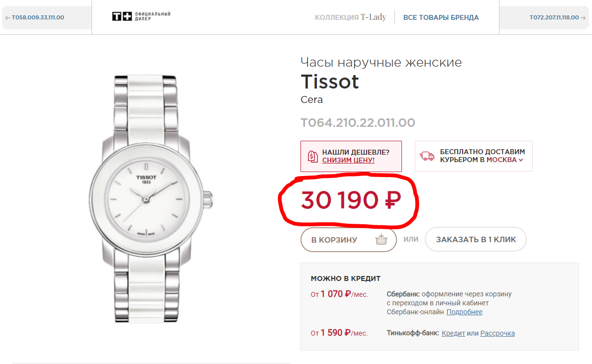Click the model number T064.210.22.011.00
The width and height of the screenshot is (592, 364).
358,122
